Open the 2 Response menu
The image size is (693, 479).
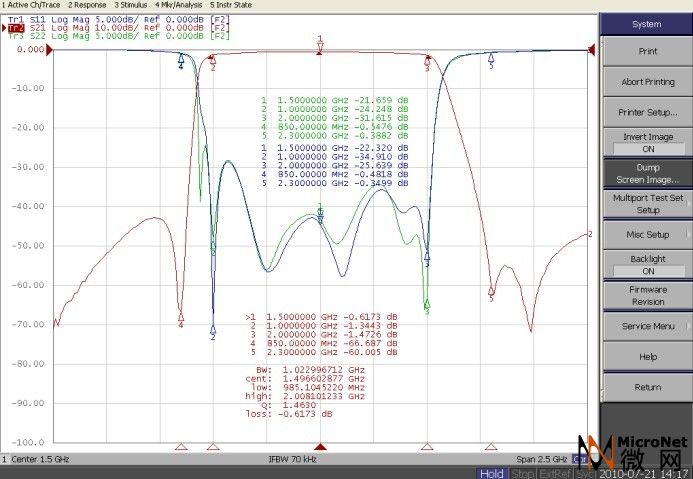[x=87, y=5]
